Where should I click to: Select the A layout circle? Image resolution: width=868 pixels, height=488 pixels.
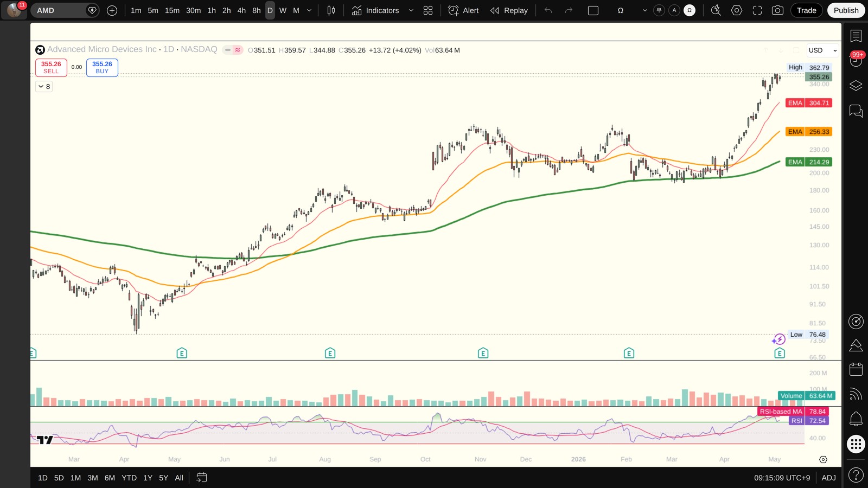coord(674,10)
